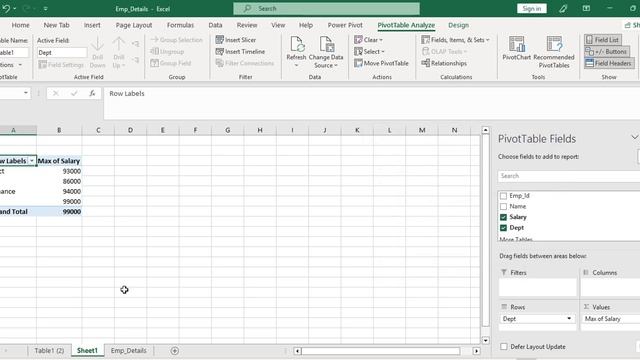Screen dimensions: 640x360
Task: Switch to the Design tab
Action: pyautogui.click(x=458, y=25)
